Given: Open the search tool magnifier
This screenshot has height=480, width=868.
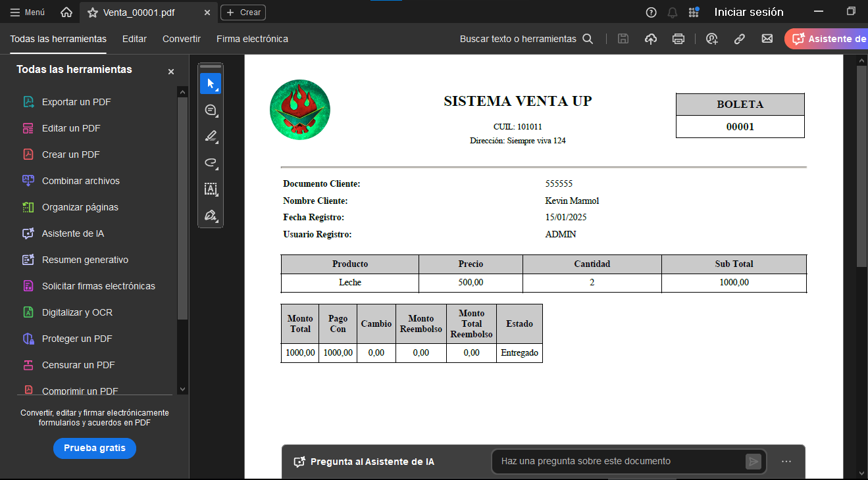Looking at the screenshot, I should click(x=588, y=39).
